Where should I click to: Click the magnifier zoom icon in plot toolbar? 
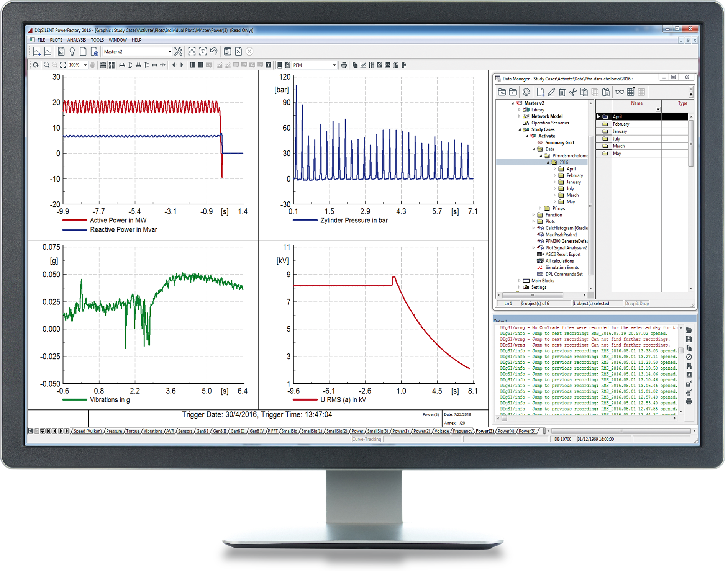coord(47,65)
